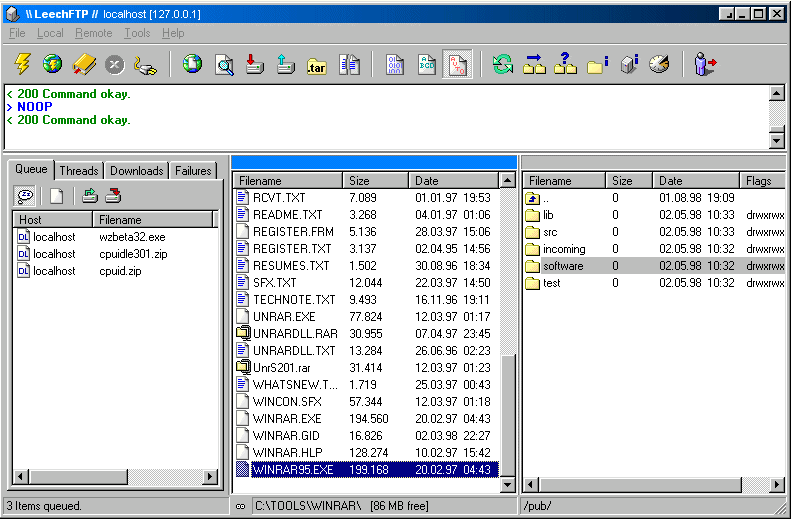791x519 pixels.
Task: Click the clock scheduler toolbar icon
Action: (658, 65)
